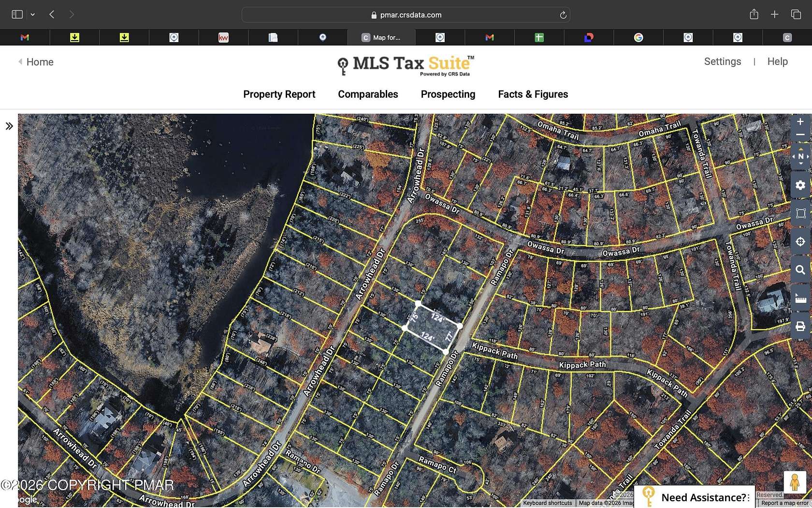
Task: Switch to the Comparables tab
Action: pos(368,94)
